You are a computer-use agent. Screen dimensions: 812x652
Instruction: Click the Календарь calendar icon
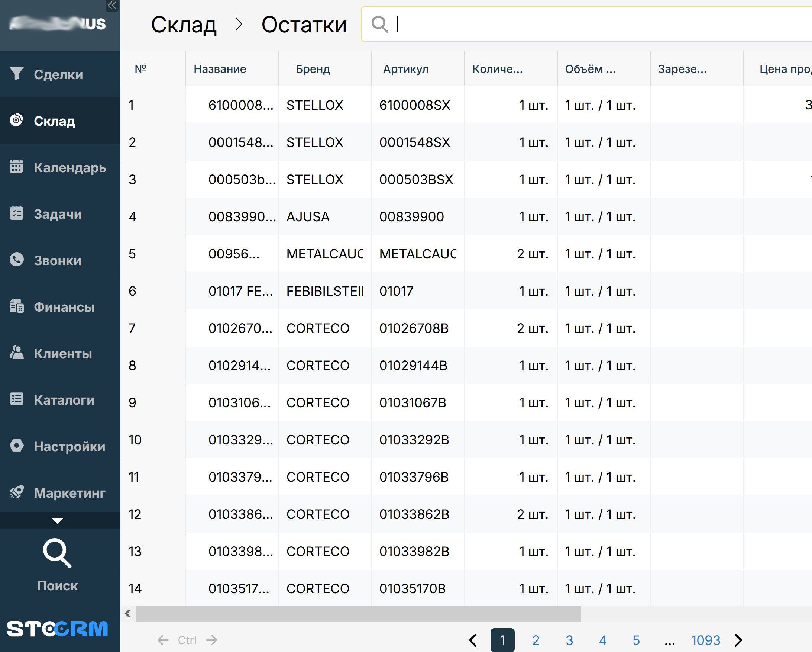pyautogui.click(x=17, y=166)
